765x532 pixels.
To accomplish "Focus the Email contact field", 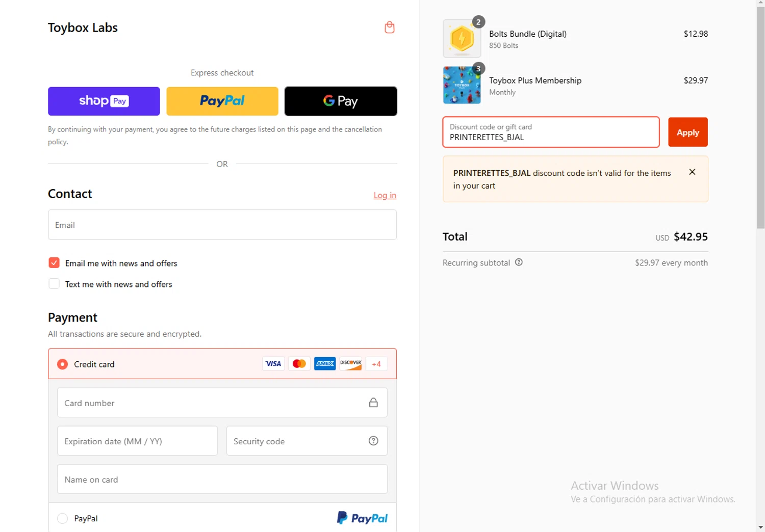I will click(222, 225).
